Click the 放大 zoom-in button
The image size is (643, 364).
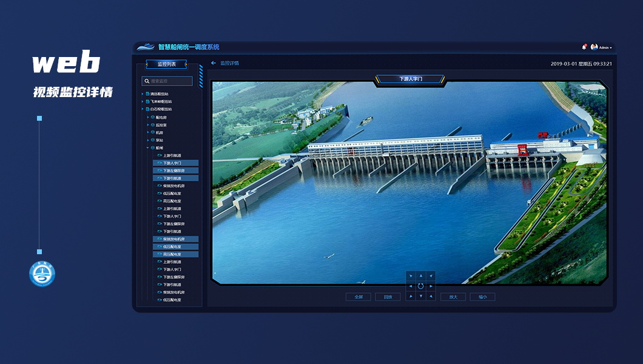click(x=453, y=297)
